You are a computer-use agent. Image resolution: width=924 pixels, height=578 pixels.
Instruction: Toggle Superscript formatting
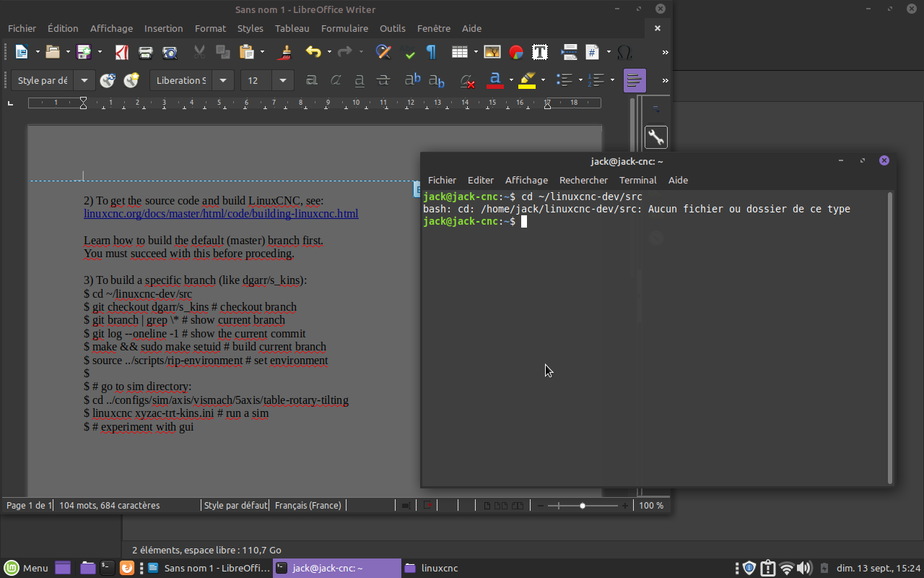(x=413, y=80)
